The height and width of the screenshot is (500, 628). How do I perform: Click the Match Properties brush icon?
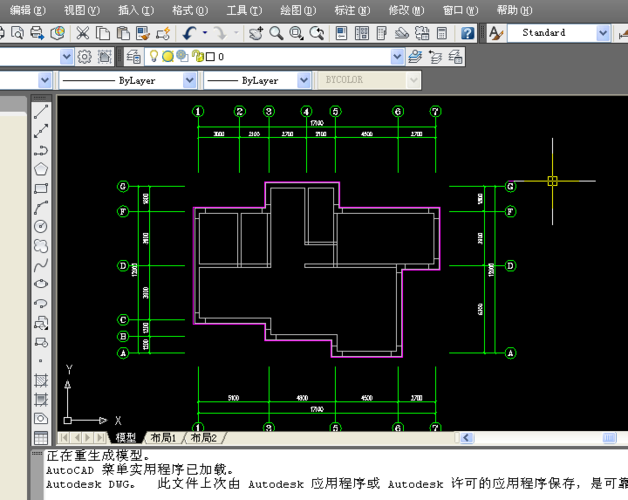(143, 33)
